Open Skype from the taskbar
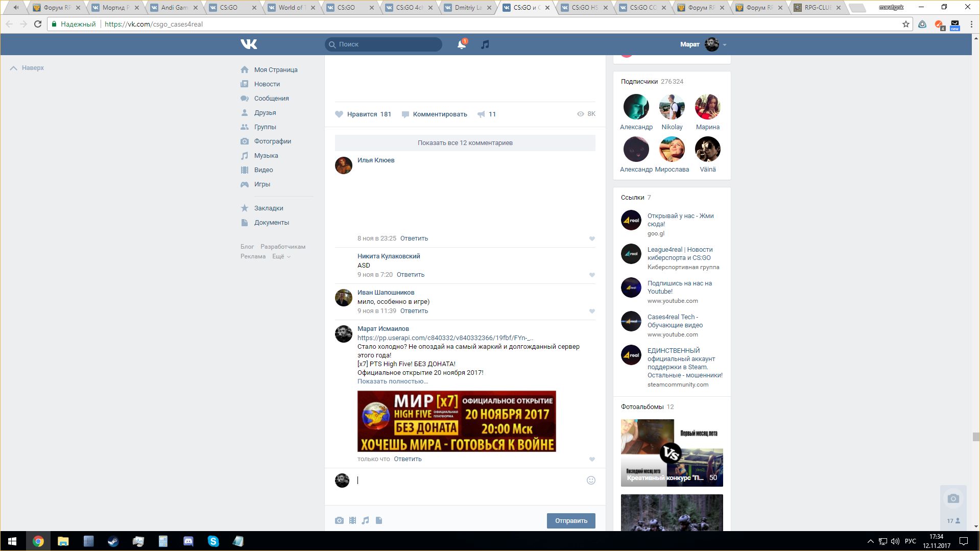The height and width of the screenshot is (551, 980). [x=213, y=541]
